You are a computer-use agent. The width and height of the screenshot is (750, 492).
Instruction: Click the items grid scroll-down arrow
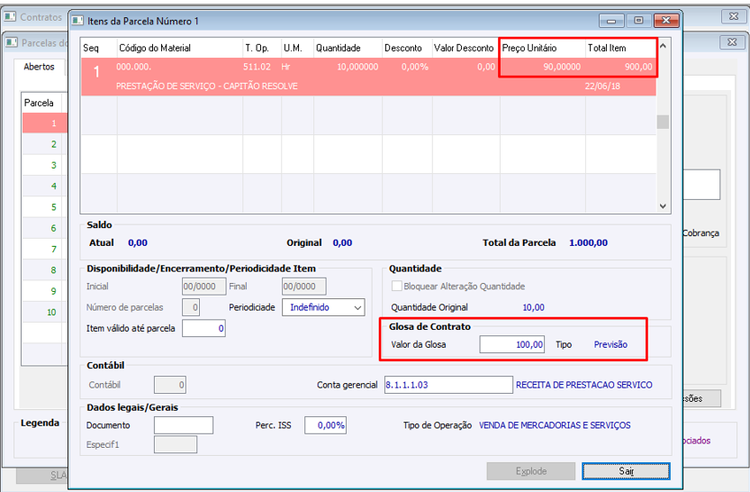662,206
